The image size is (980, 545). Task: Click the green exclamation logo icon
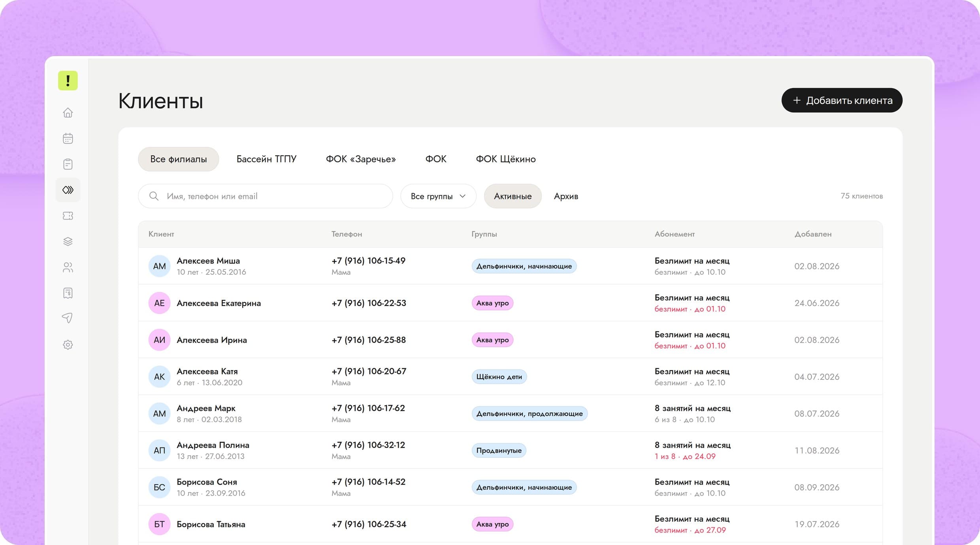(x=68, y=81)
